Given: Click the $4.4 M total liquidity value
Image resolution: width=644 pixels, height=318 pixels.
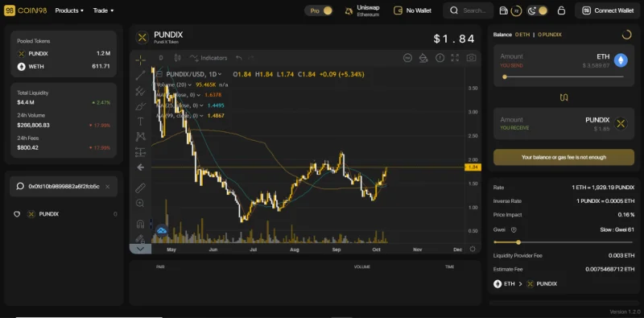Looking at the screenshot, I should (x=26, y=102).
